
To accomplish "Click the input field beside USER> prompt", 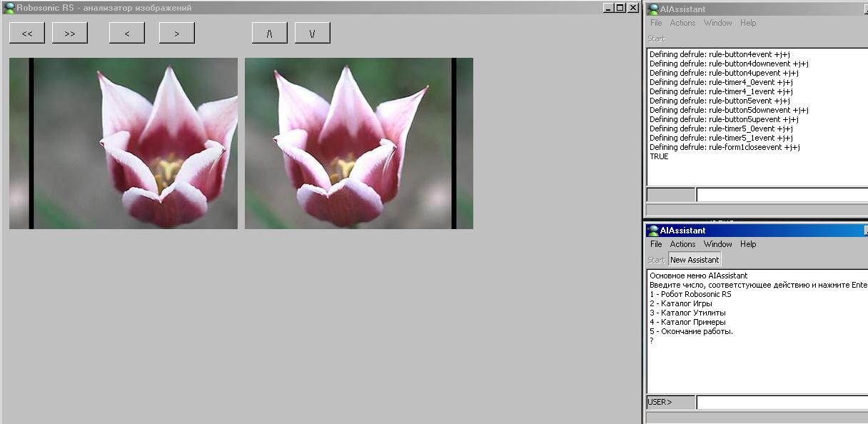I will [x=782, y=403].
